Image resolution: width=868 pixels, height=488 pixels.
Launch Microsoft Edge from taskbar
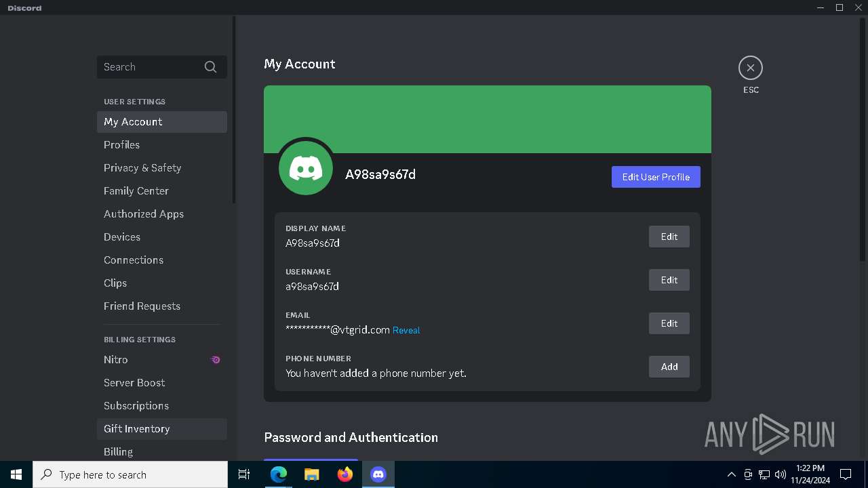point(279,474)
